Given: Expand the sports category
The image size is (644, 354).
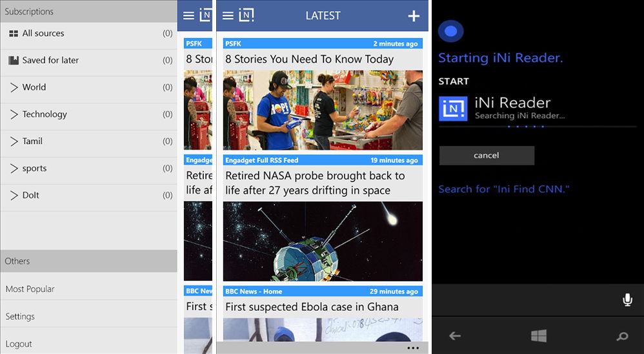Looking at the screenshot, I should 14,168.
